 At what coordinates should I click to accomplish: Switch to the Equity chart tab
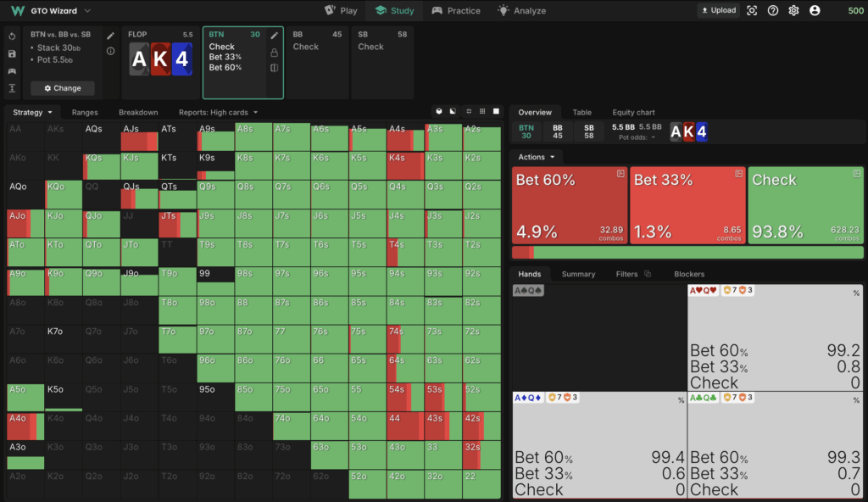coord(633,112)
